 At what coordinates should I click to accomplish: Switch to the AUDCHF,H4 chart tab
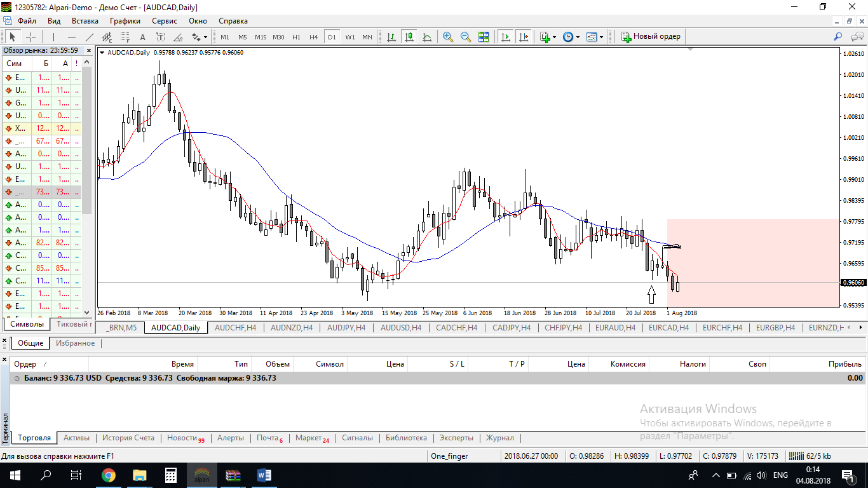tap(236, 328)
